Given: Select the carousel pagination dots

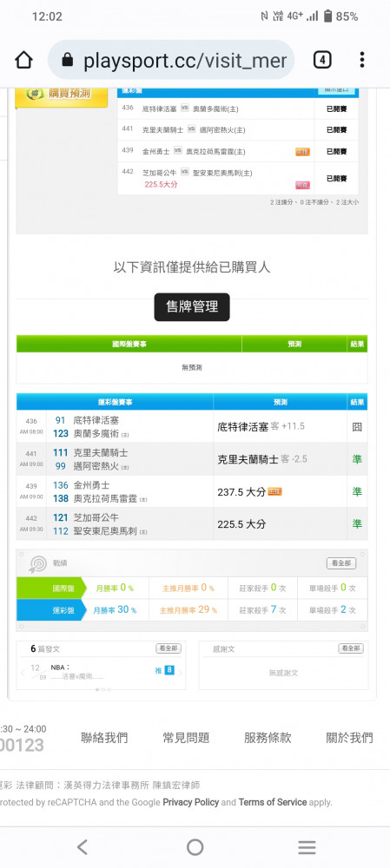Looking at the screenshot, I should (103, 690).
